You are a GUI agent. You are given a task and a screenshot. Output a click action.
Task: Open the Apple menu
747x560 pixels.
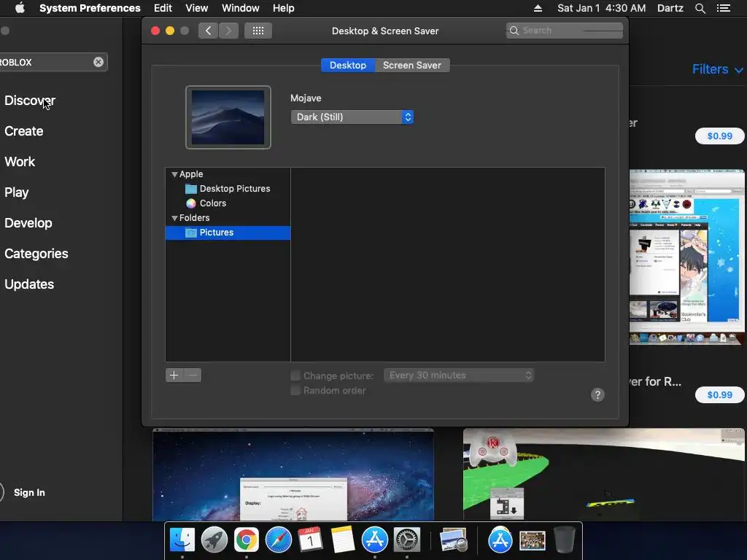pyautogui.click(x=20, y=8)
